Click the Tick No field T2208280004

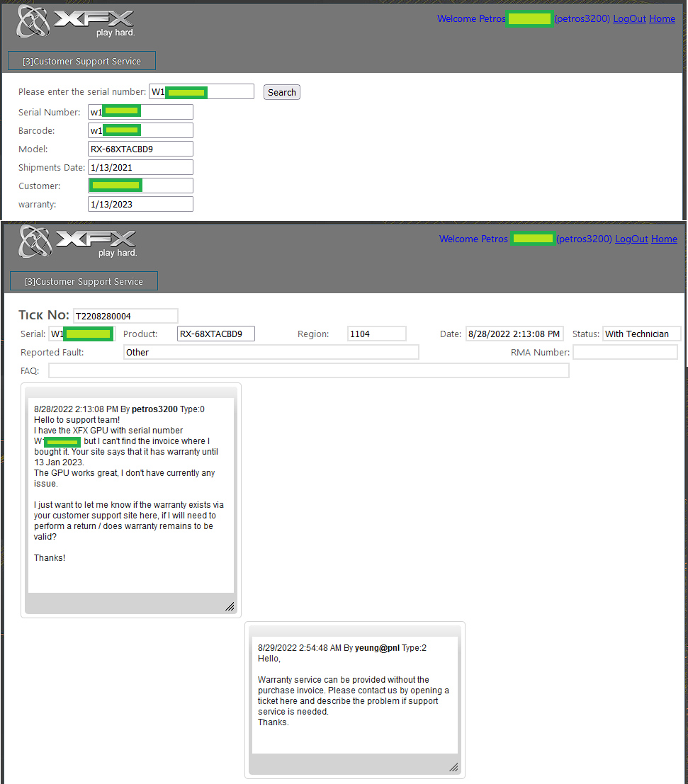(x=125, y=316)
